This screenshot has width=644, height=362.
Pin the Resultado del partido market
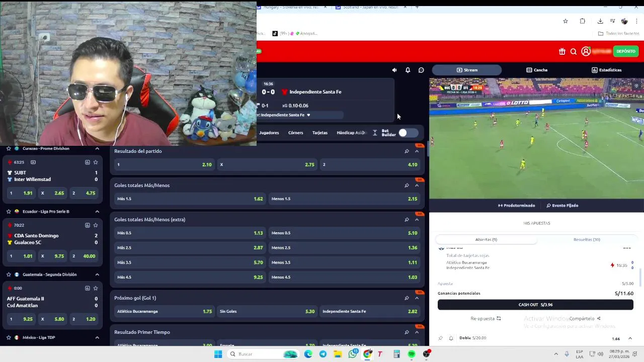[x=407, y=151]
